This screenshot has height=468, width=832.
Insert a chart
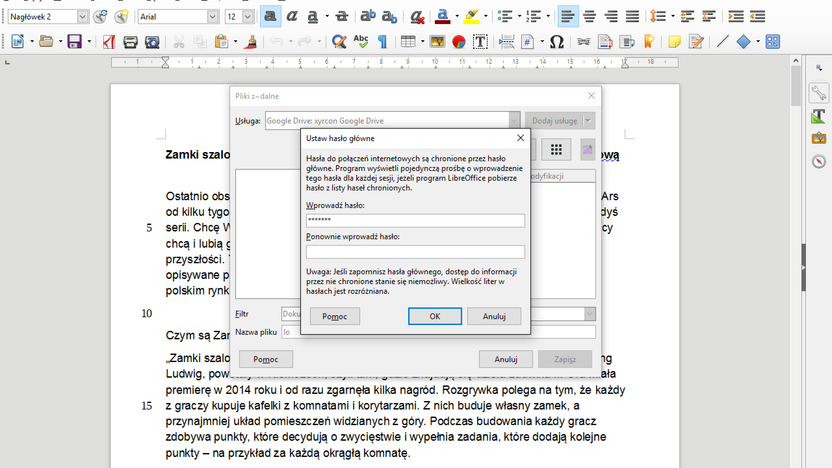tap(459, 41)
